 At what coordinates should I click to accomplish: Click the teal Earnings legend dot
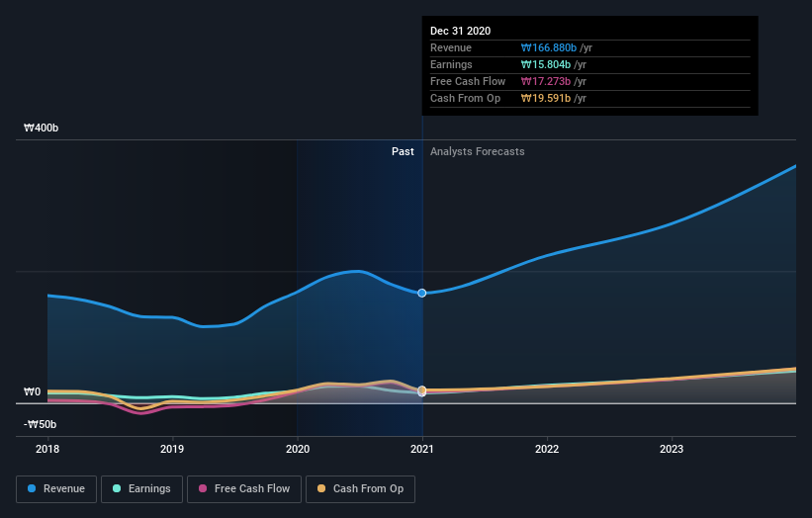(117, 488)
